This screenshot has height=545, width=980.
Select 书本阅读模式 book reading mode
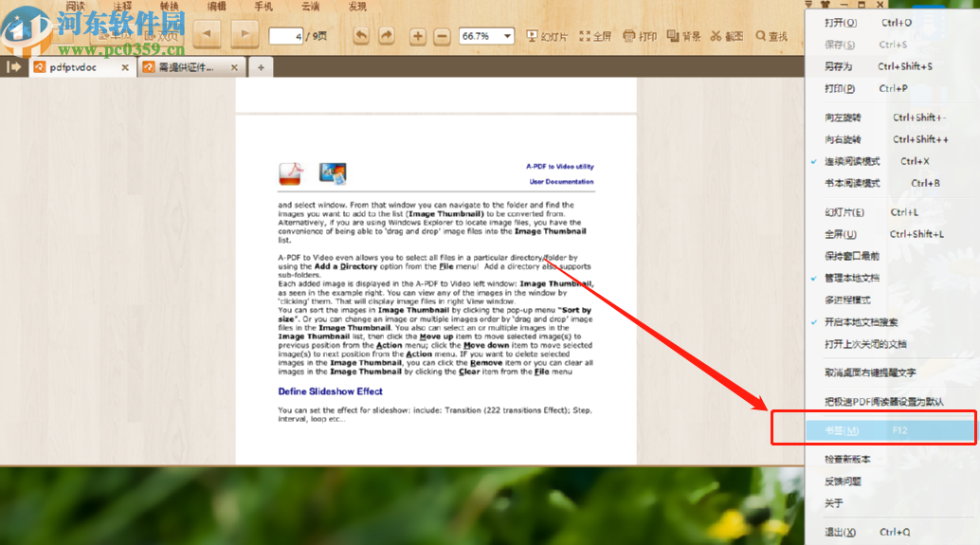click(891, 183)
